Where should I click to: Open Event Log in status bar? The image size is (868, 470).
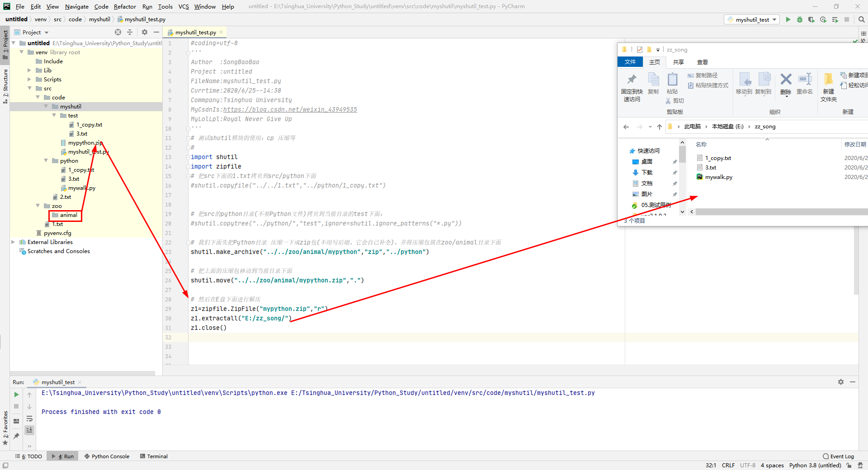[x=838, y=456]
